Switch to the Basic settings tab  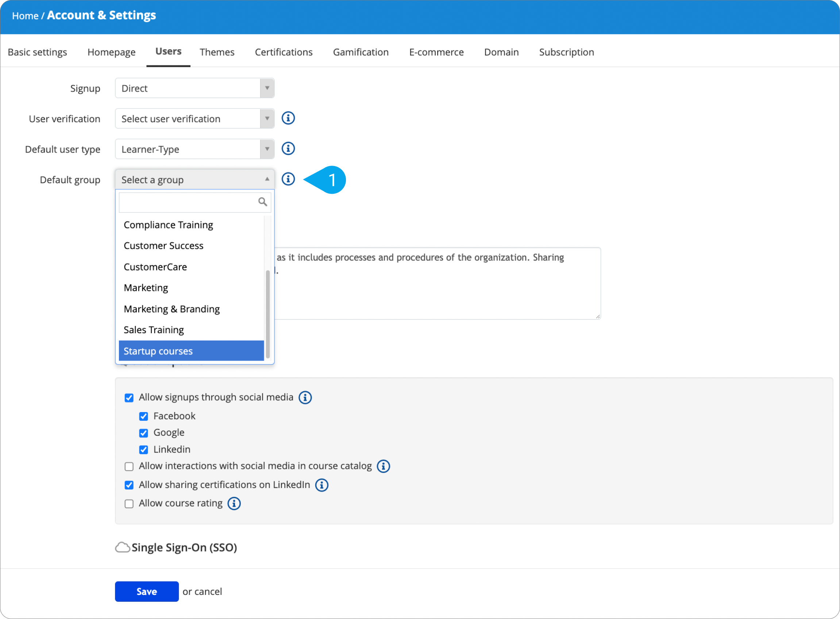pos(38,52)
